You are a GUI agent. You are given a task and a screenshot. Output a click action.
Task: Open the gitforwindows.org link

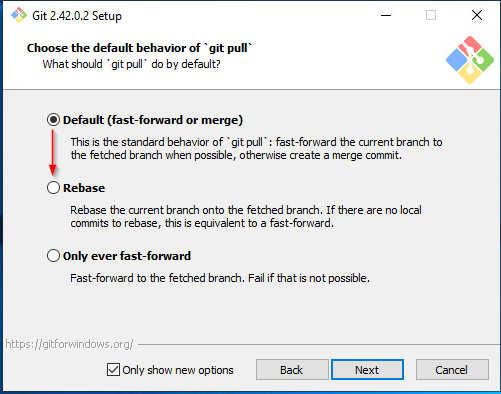pyautogui.click(x=69, y=344)
